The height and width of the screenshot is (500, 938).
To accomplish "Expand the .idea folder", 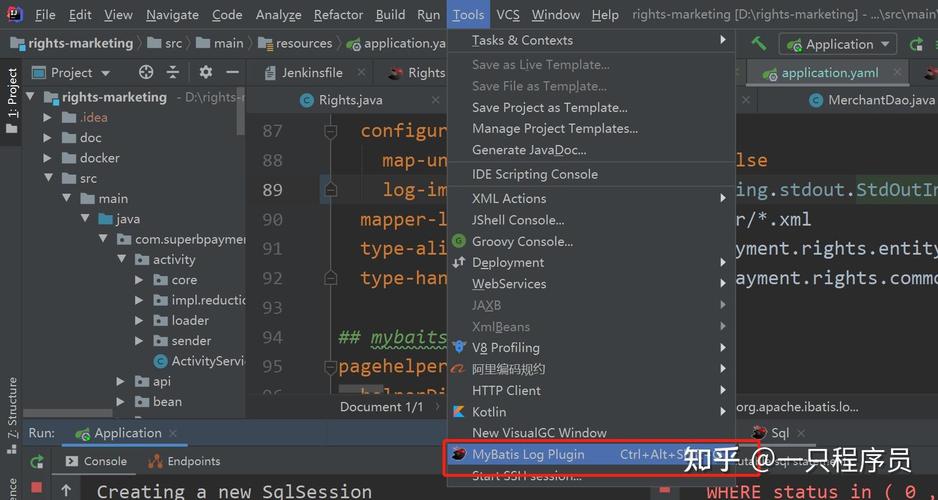I will (47, 117).
